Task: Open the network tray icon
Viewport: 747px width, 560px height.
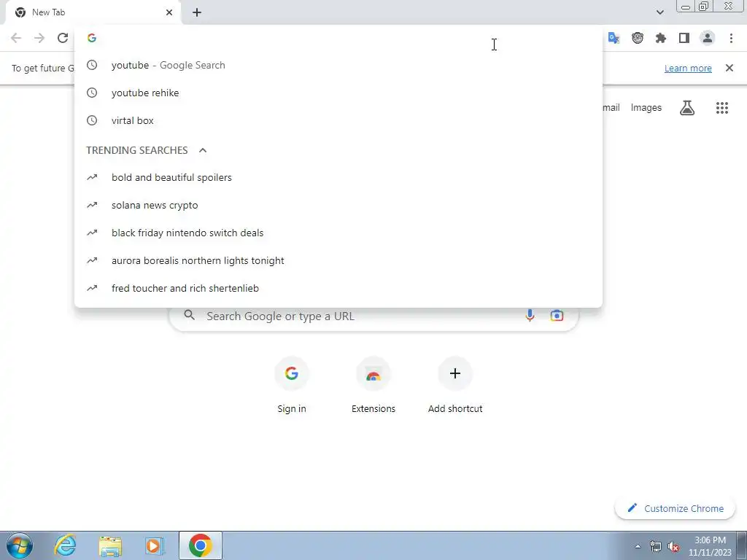Action: coord(656,546)
